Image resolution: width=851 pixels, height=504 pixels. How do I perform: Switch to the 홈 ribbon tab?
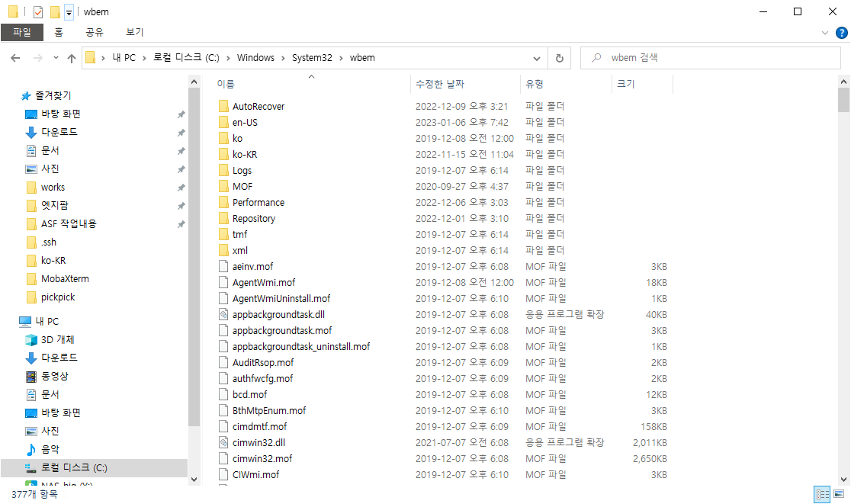59,32
